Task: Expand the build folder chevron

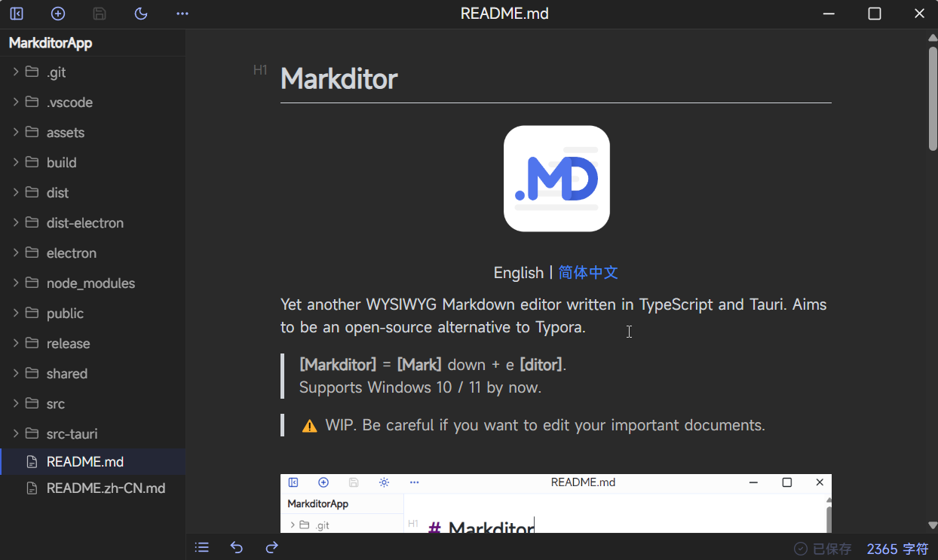Action: click(x=16, y=162)
